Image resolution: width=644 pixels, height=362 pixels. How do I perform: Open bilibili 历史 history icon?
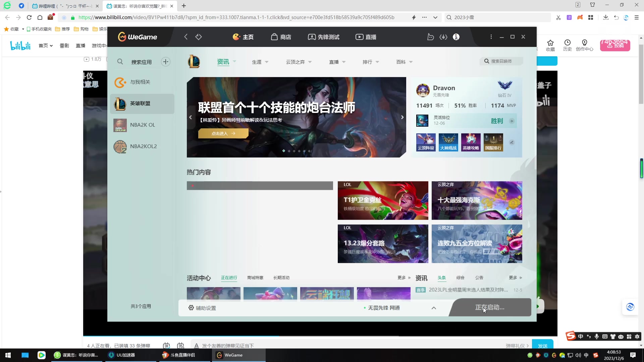pos(567,45)
